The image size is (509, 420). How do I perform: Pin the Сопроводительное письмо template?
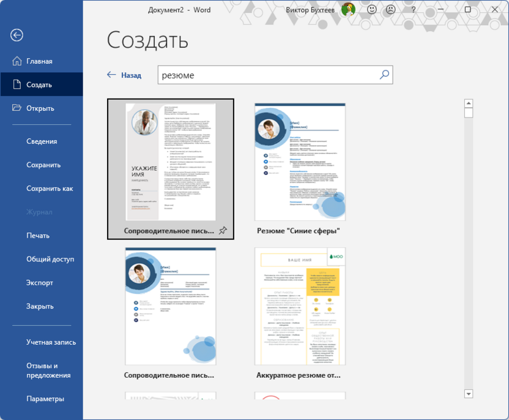(x=223, y=231)
